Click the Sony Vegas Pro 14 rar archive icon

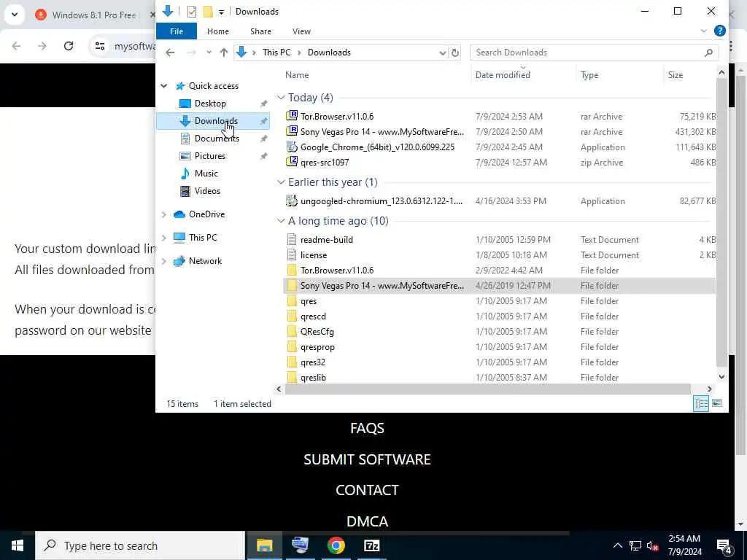292,131
